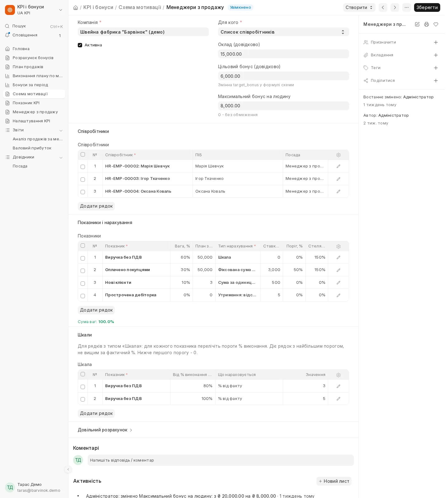Open the three-dots menu in header
448x498 pixels.
407,7
